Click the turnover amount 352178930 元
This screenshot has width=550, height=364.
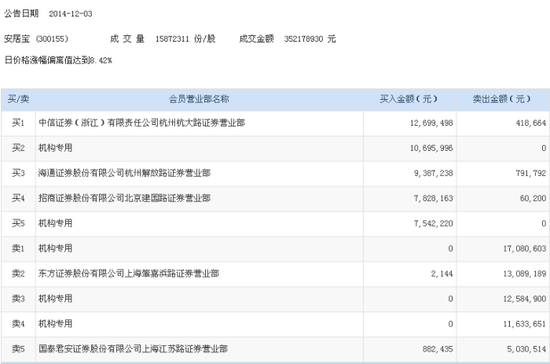(x=310, y=39)
